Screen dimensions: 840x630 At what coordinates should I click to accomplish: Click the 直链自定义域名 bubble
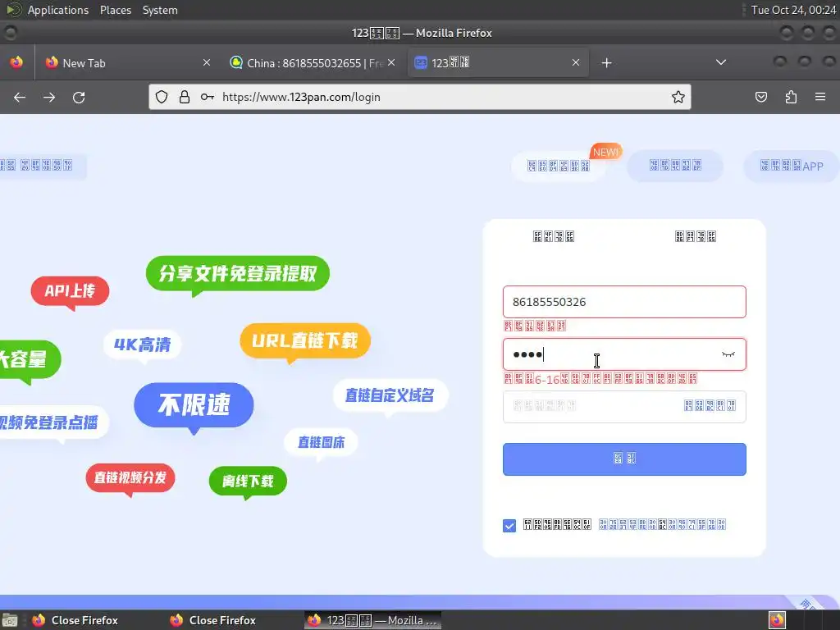(390, 395)
